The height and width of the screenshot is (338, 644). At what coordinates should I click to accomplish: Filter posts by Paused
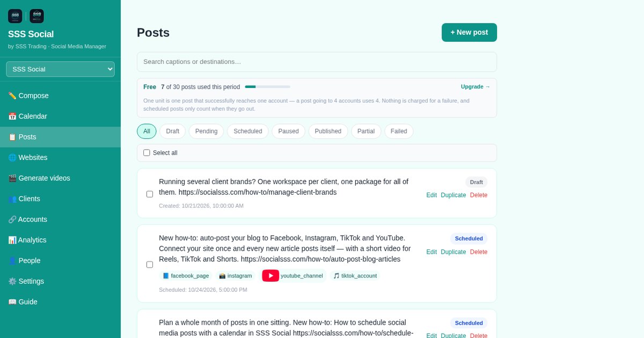point(288,131)
